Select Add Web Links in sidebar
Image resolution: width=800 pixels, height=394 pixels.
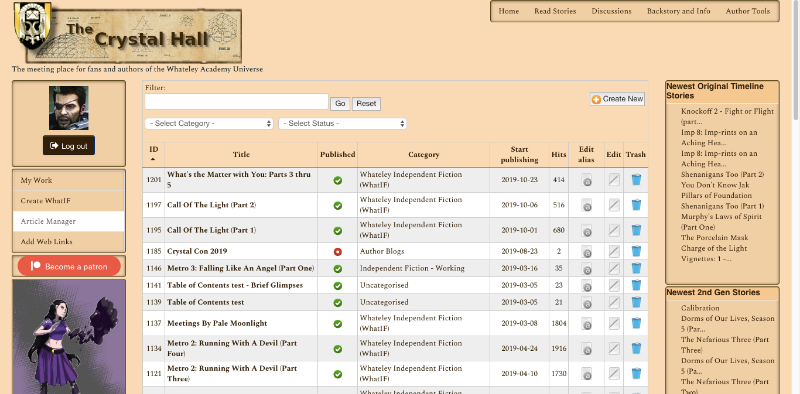(x=68, y=242)
